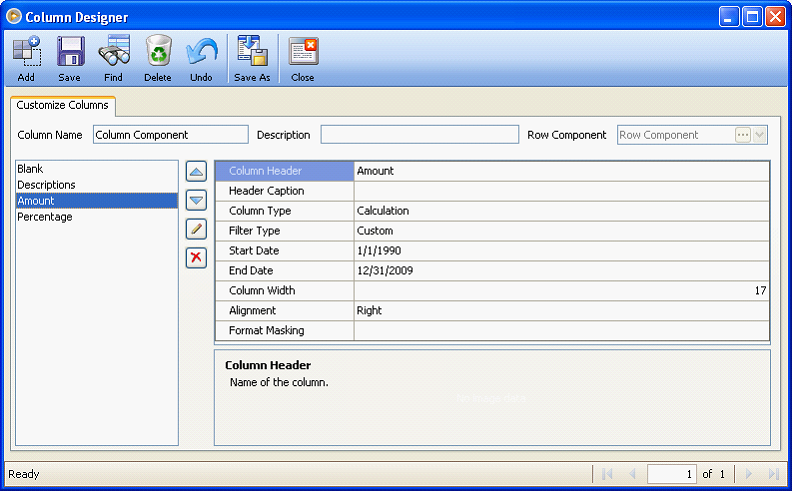The height and width of the screenshot is (492, 793).
Task: Click the Start Date property label
Action: (254, 250)
